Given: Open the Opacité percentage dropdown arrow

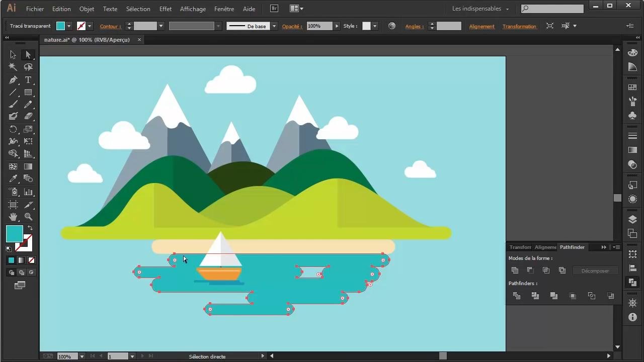Looking at the screenshot, I should 337,26.
